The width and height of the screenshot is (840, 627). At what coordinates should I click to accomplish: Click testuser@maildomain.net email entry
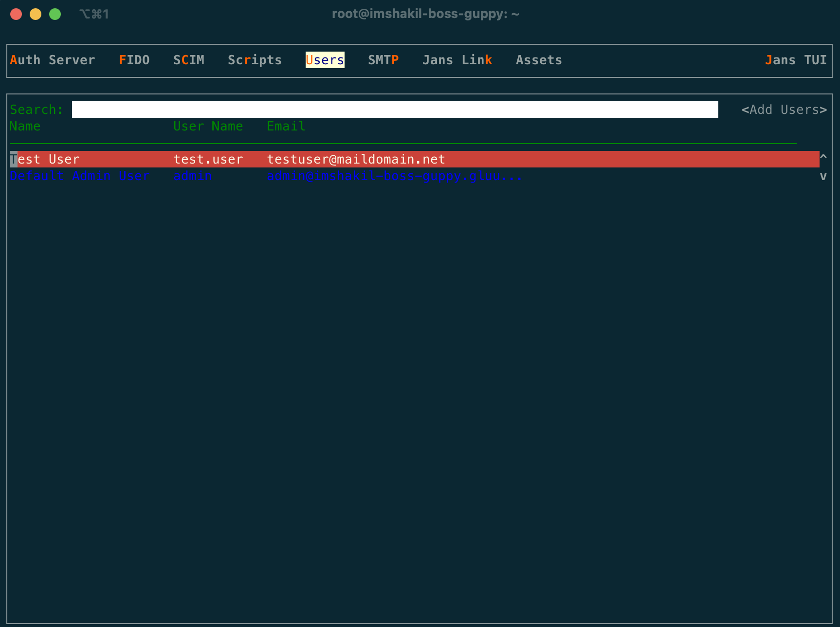tap(355, 159)
